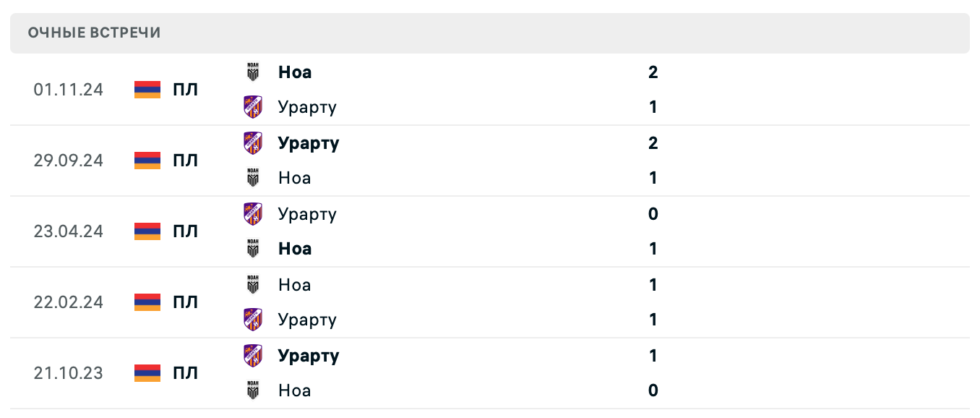Click the 01.11.24 match date
The image size is (980, 418).
click(x=68, y=90)
